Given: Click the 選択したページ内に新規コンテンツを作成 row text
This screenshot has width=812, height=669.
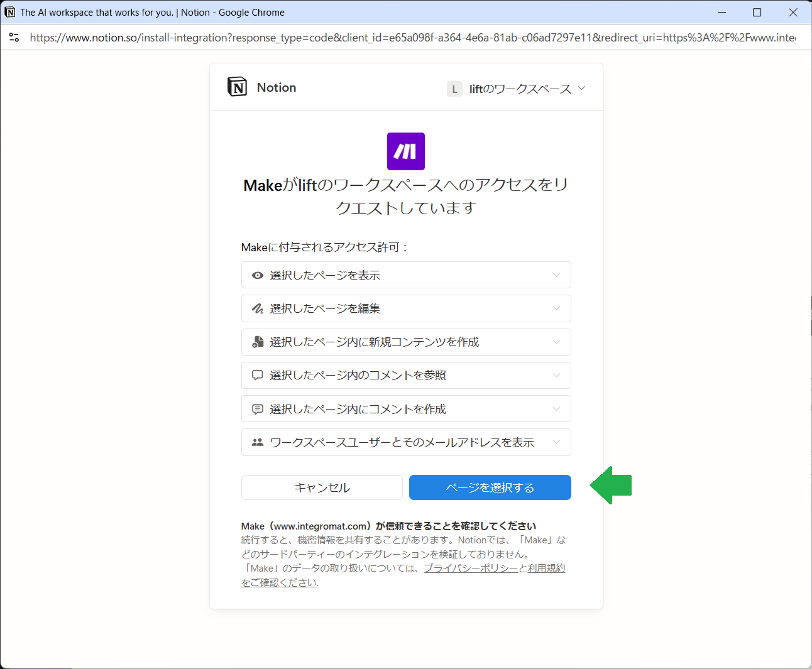Looking at the screenshot, I should [375, 342].
